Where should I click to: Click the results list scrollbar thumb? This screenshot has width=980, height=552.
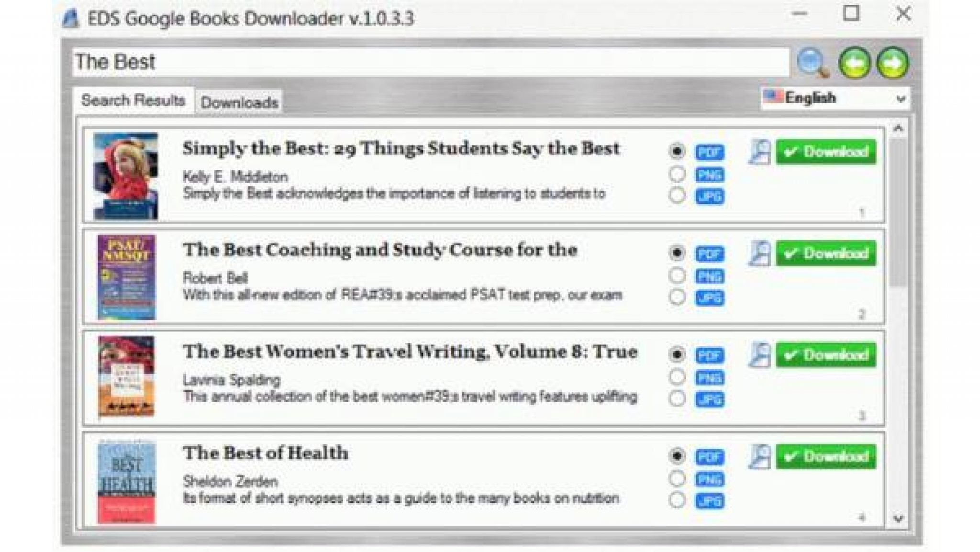coord(898,213)
